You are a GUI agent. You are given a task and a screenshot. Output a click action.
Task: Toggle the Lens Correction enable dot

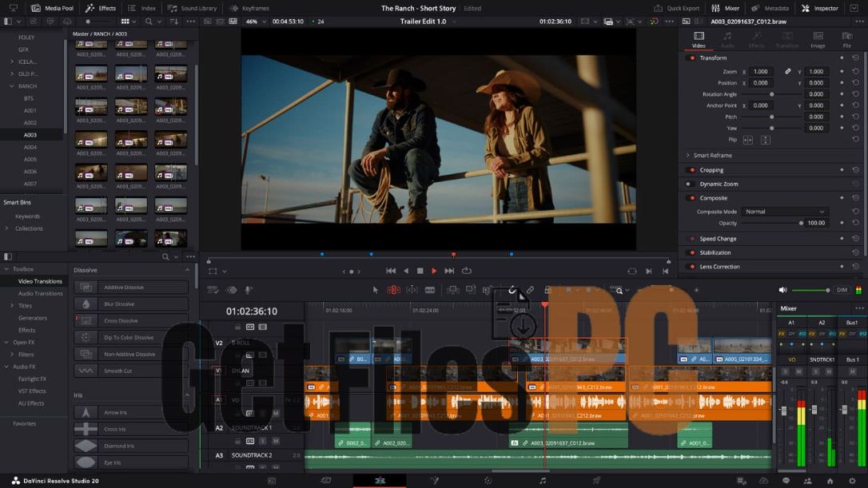tap(692, 266)
